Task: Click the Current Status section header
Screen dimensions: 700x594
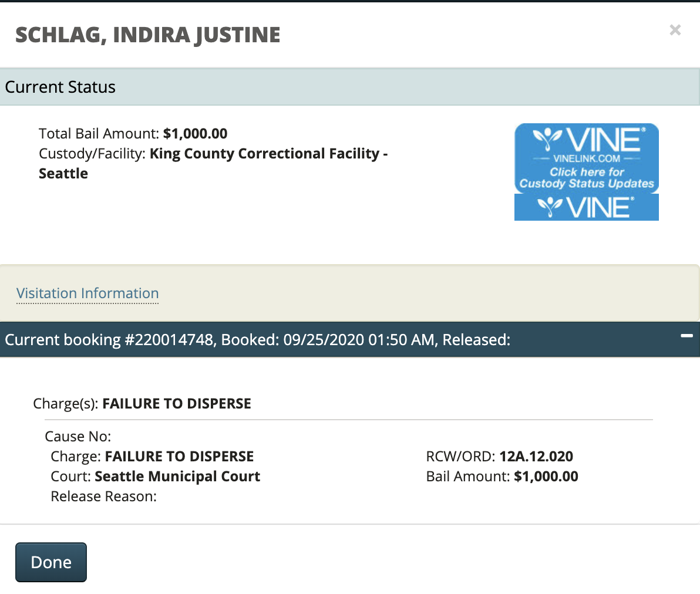Action: click(60, 87)
